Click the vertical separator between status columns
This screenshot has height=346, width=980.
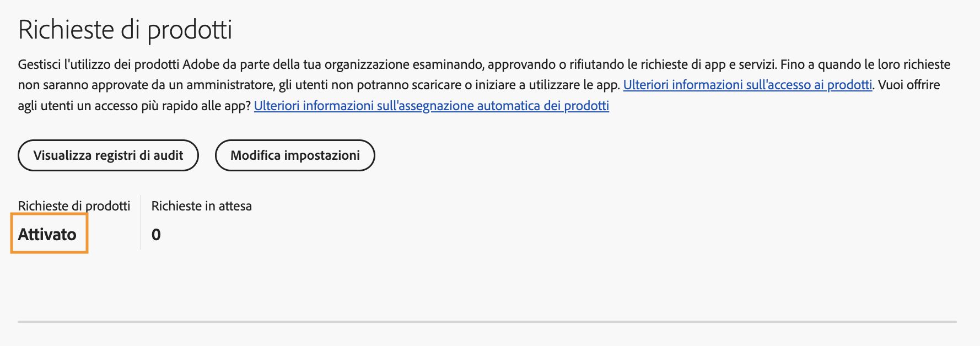pos(142,220)
